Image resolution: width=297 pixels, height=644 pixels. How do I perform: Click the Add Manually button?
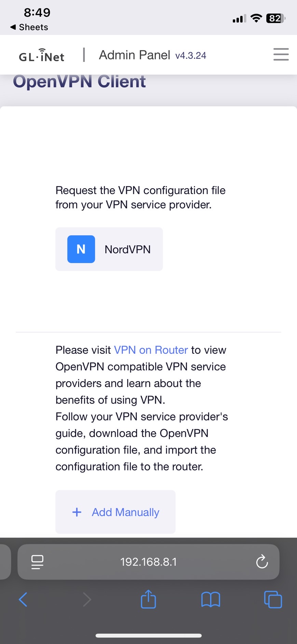coord(116,512)
